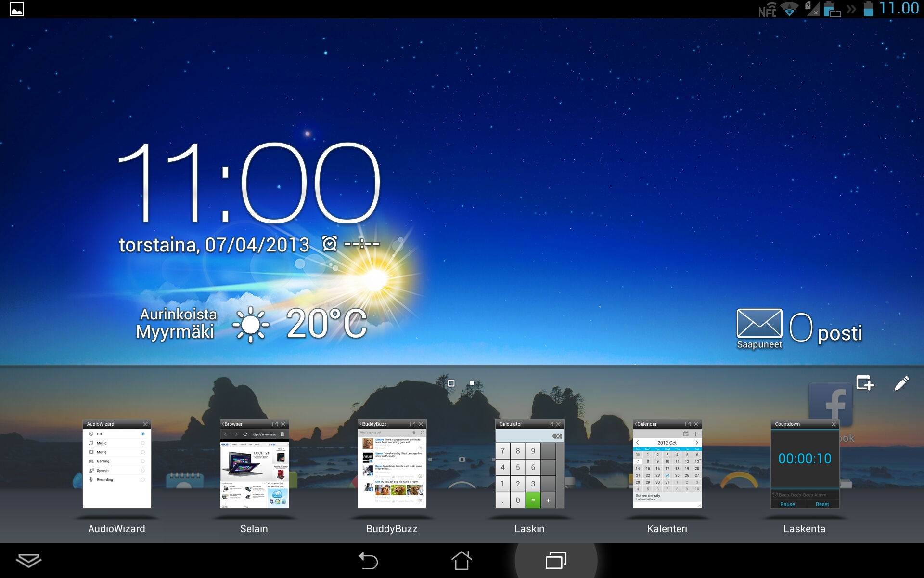The height and width of the screenshot is (578, 924).
Task: Tap the Android home button
Action: click(x=462, y=561)
